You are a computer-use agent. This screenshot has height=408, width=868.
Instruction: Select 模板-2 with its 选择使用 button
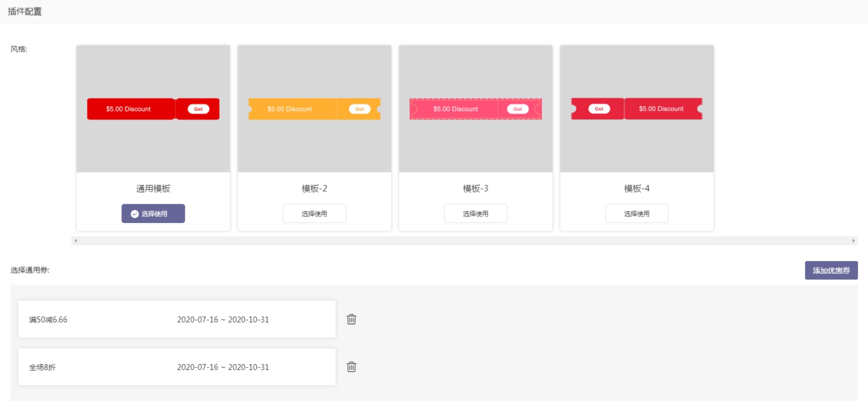click(x=314, y=214)
